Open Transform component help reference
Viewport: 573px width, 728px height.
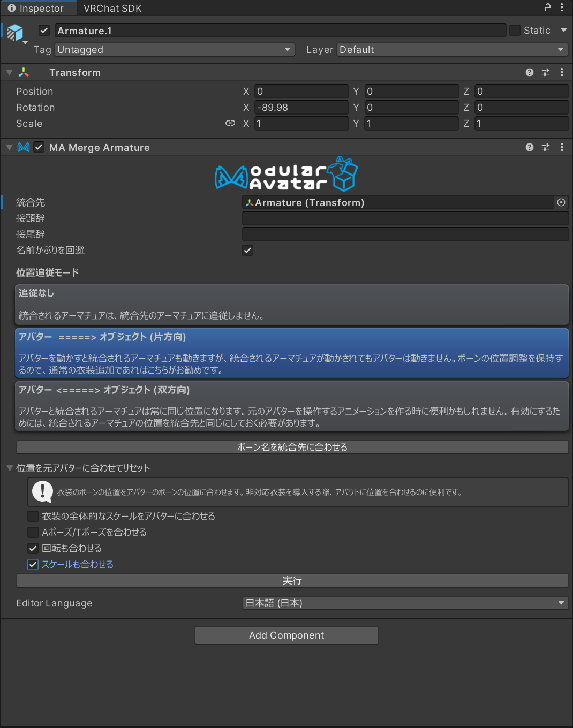[x=530, y=72]
